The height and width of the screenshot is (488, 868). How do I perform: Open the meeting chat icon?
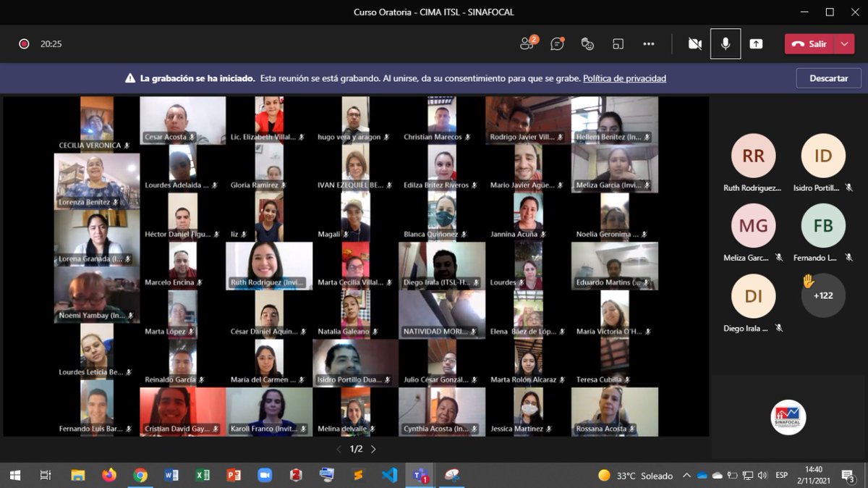[557, 44]
